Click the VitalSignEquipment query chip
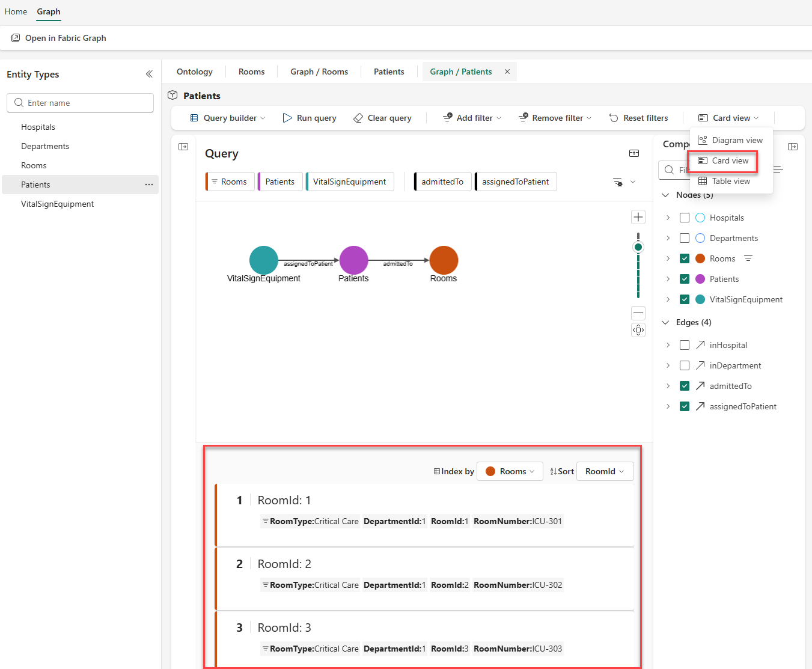812x669 pixels. pos(350,182)
